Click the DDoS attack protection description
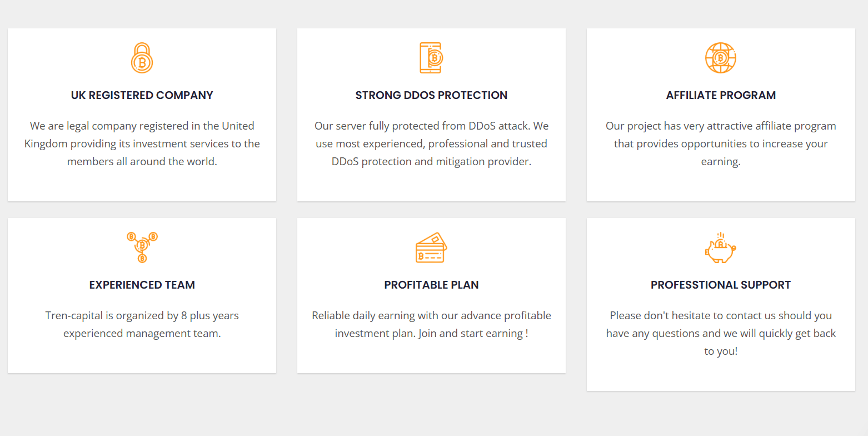 431,143
